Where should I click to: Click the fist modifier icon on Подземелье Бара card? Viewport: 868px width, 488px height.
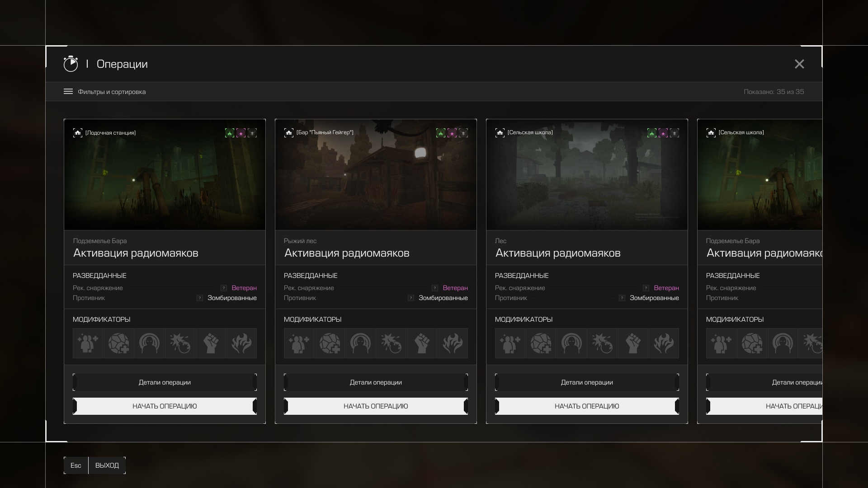211,343
